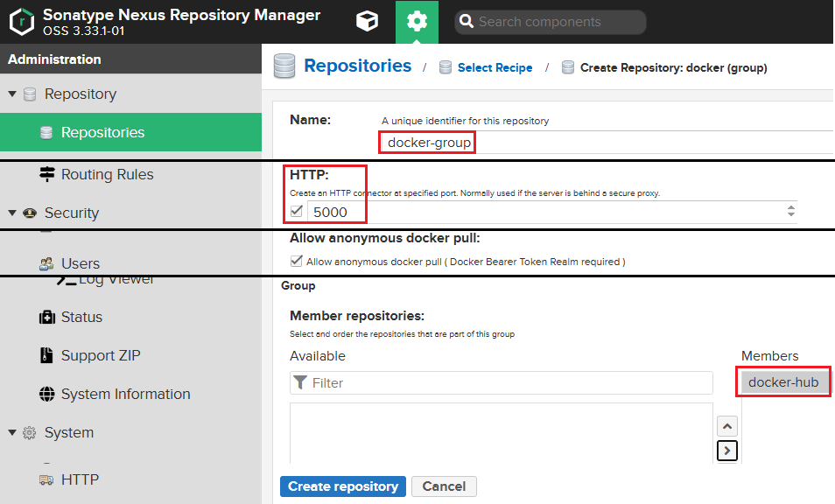Click the "Sonatype Nexus Repository Manager" title
The height and width of the screenshot is (504, 835).
point(181,14)
